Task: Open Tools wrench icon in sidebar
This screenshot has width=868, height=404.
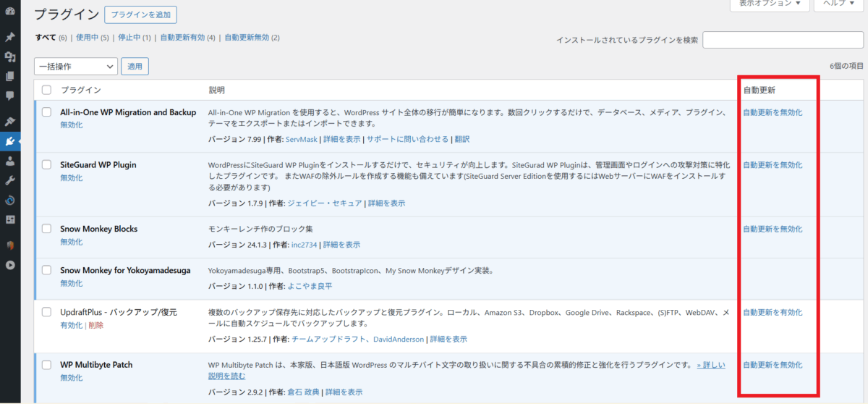Action: (x=10, y=181)
